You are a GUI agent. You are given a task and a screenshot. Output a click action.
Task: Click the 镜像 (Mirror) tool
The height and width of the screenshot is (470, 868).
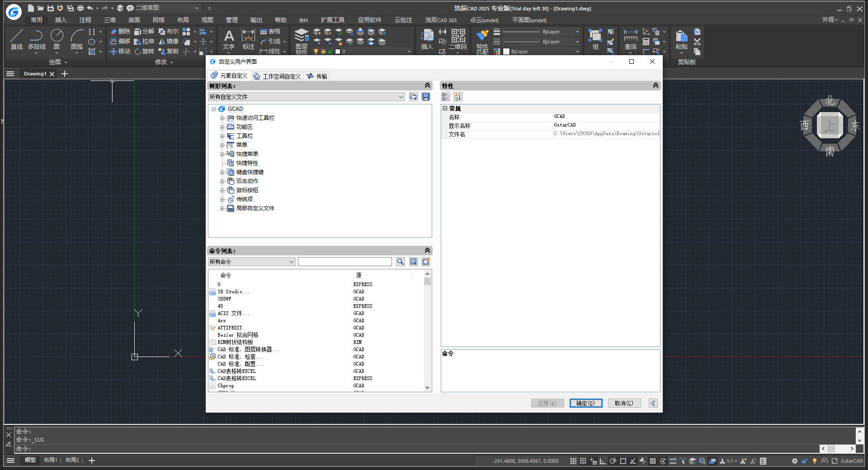169,42
